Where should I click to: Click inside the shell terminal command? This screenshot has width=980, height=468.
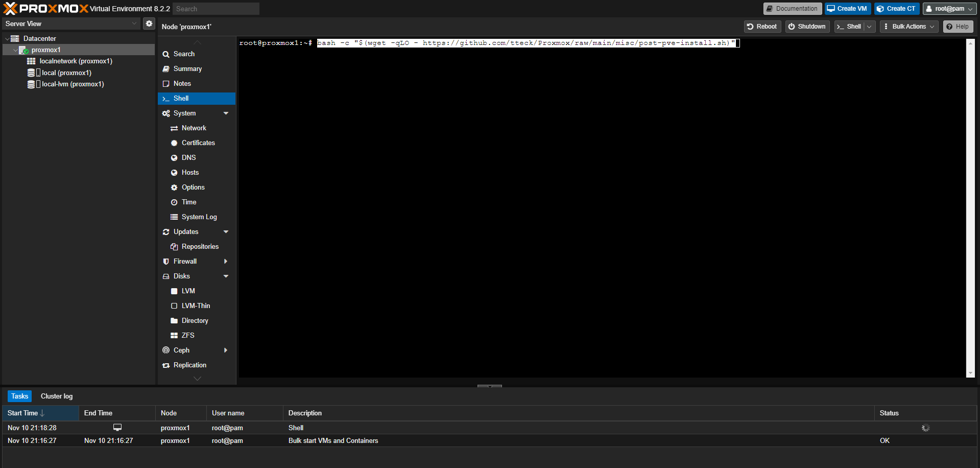tap(526, 43)
